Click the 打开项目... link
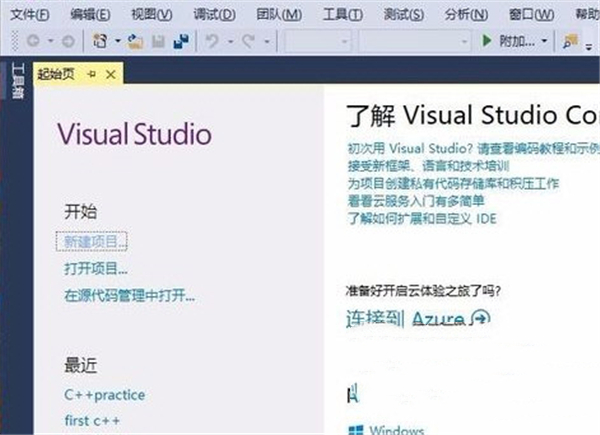 click(x=96, y=268)
